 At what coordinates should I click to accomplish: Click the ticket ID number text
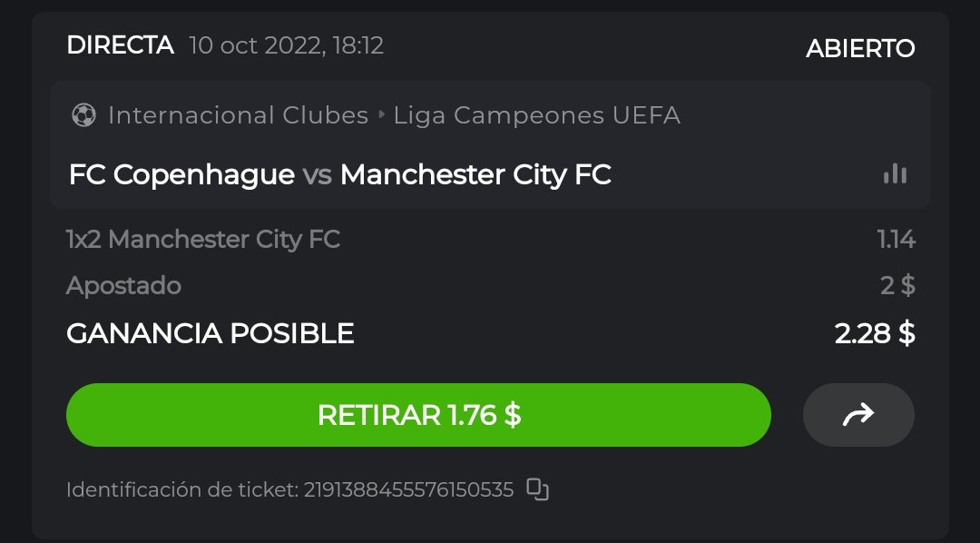pos(407,490)
